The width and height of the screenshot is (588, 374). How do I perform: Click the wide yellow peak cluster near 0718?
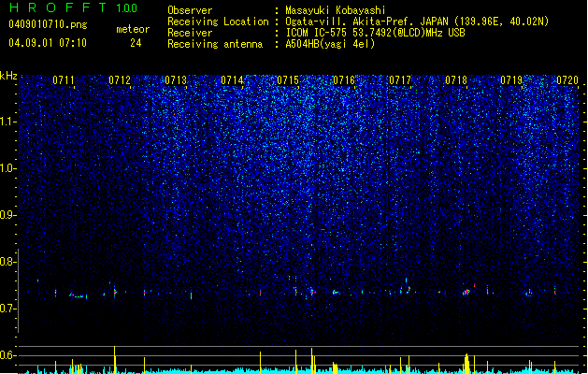coord(466,364)
